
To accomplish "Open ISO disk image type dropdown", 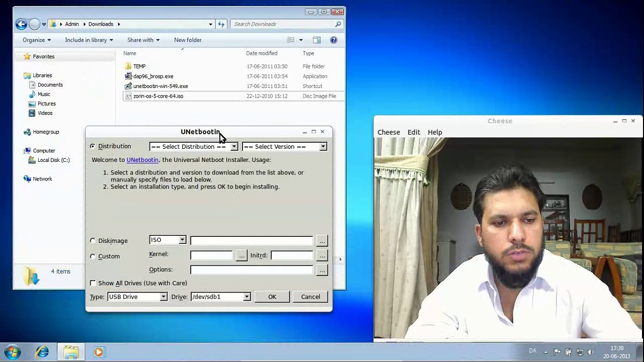I will click(168, 240).
